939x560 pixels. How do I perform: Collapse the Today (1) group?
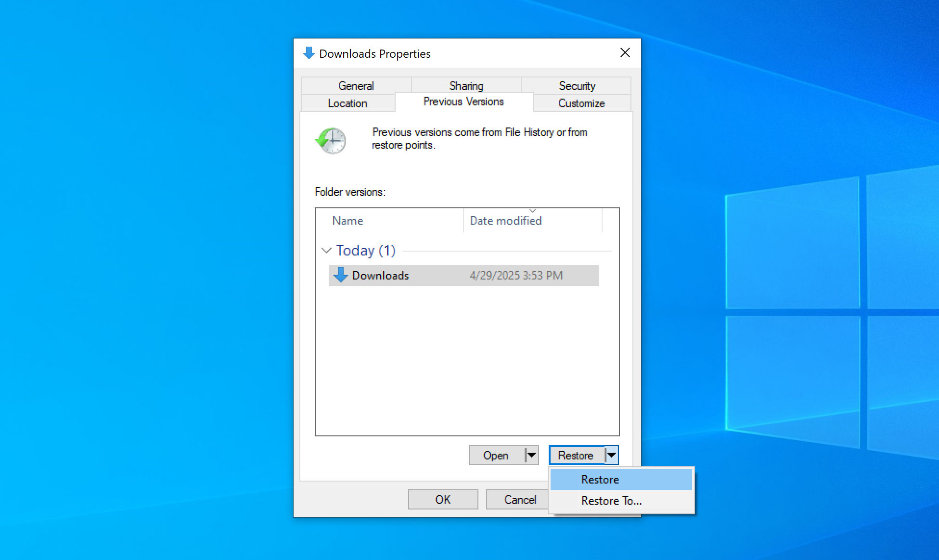click(326, 251)
